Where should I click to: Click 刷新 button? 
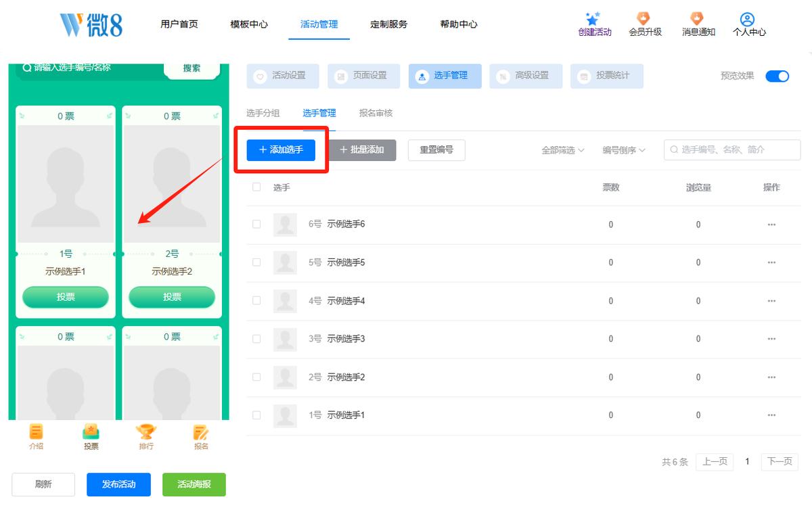click(x=43, y=484)
